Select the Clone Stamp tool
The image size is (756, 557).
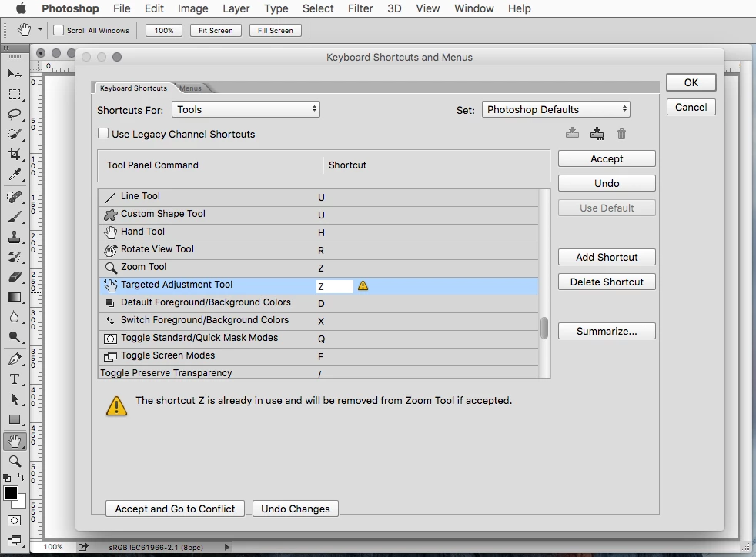(x=15, y=237)
